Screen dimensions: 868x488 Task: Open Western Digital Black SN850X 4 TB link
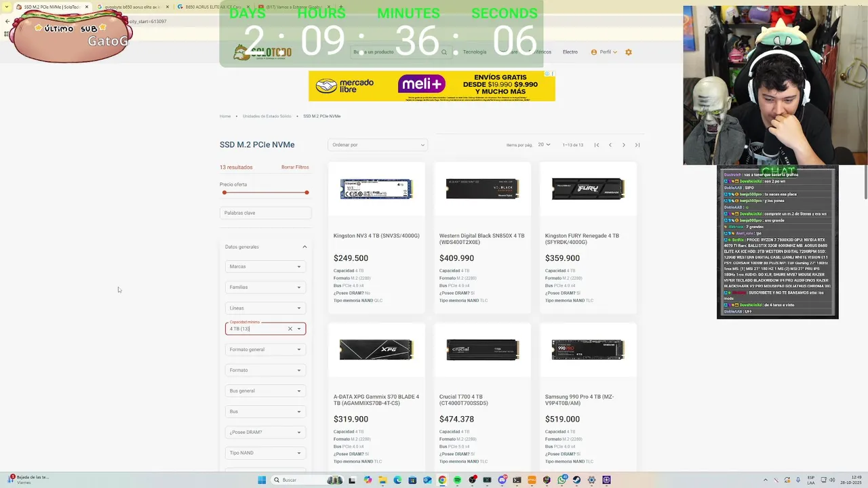[482, 239]
